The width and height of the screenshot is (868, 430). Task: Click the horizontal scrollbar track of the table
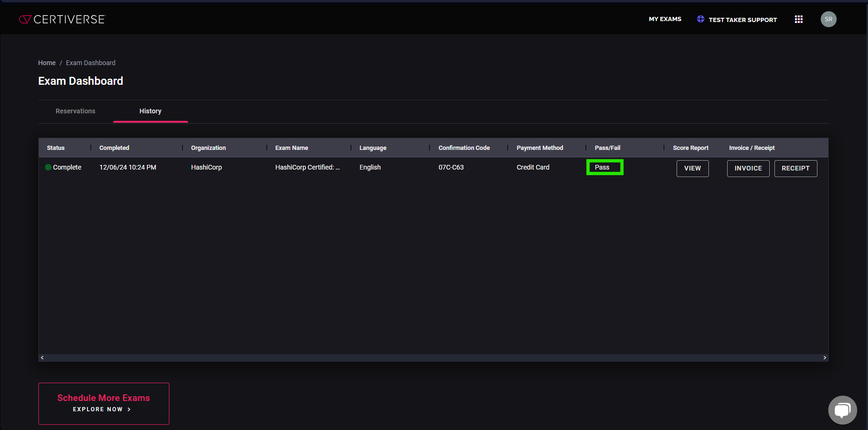tap(433, 357)
